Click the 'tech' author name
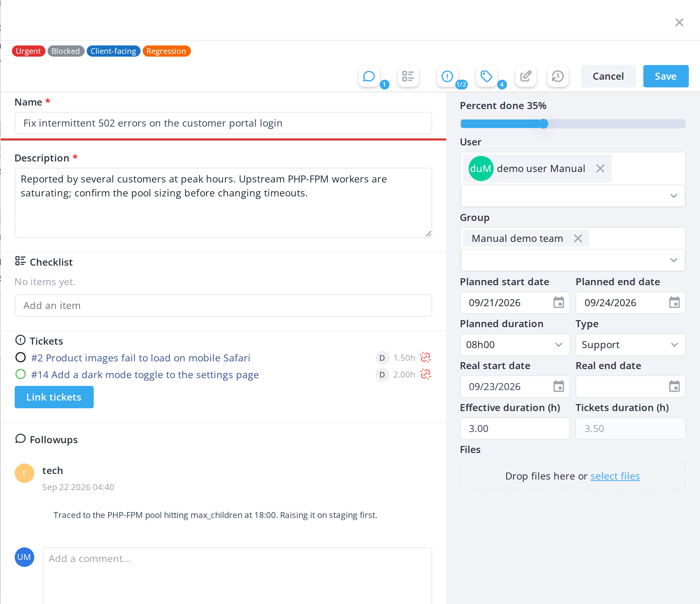 point(52,470)
